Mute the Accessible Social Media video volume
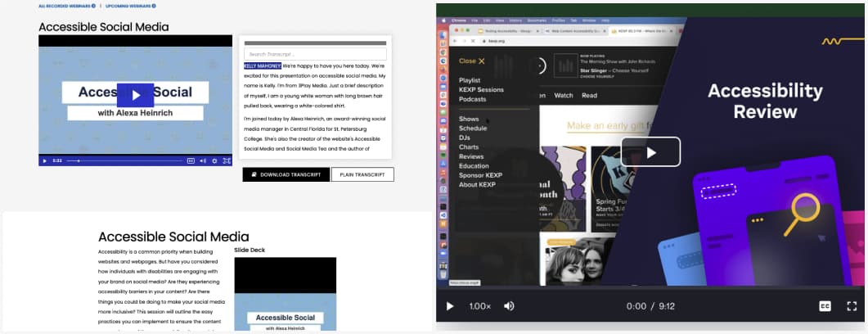Viewport: 868px width, 334px height. [203, 160]
